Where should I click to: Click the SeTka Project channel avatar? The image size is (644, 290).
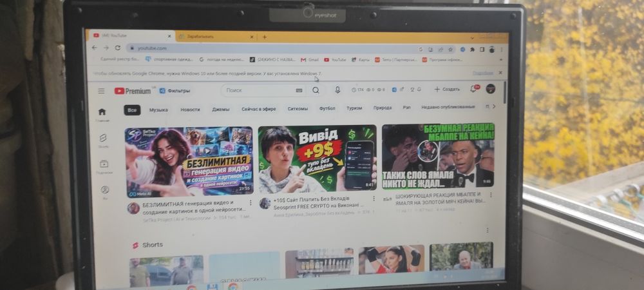pos(133,208)
